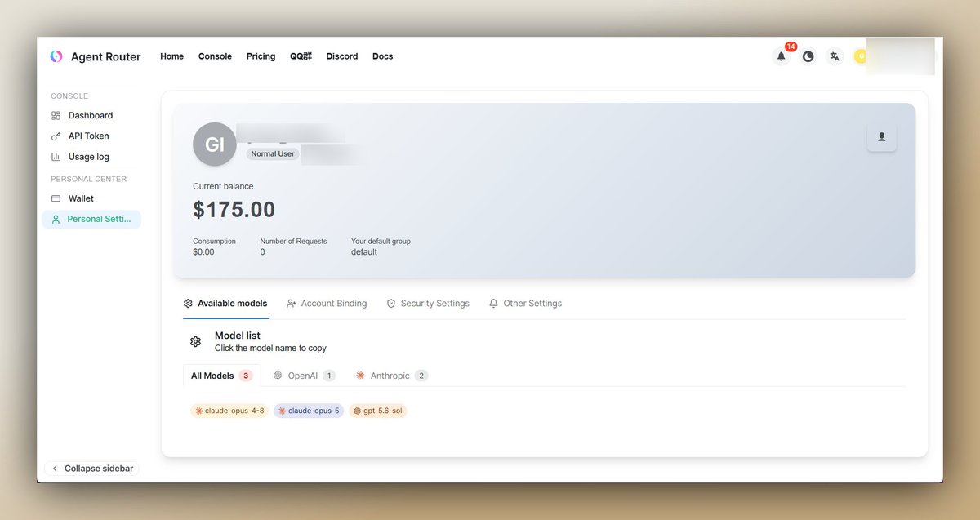
Task: Copy the gpt-5.6-sol model name
Action: coord(378,411)
